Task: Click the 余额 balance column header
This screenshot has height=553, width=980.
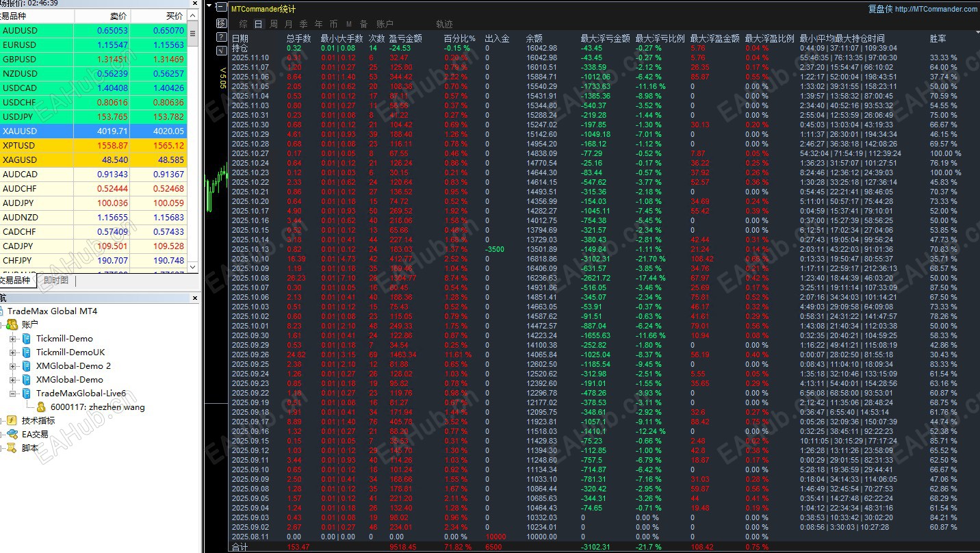Action: 534,38
